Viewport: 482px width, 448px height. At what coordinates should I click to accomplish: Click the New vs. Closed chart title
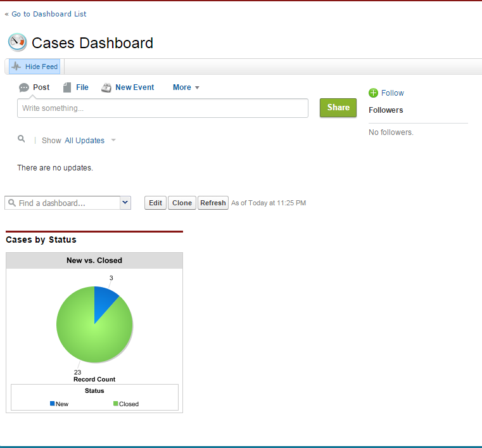pos(94,260)
